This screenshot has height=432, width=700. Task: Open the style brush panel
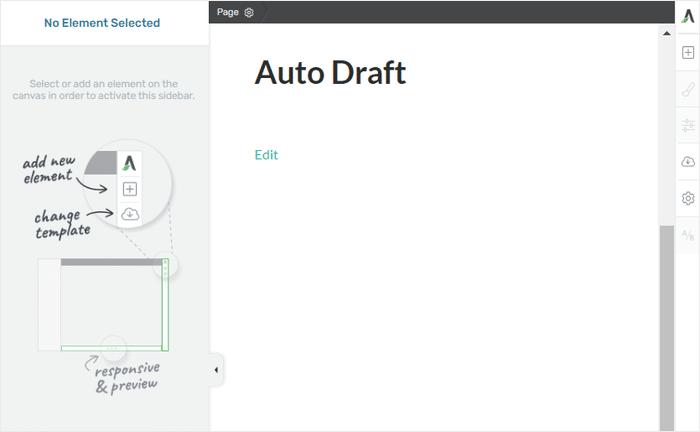pyautogui.click(x=688, y=89)
